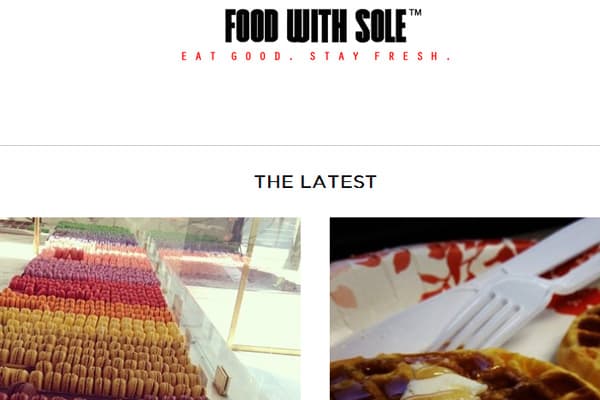The height and width of the screenshot is (400, 600).
Task: Click the small gold label at the display edge
Action: 222,381
